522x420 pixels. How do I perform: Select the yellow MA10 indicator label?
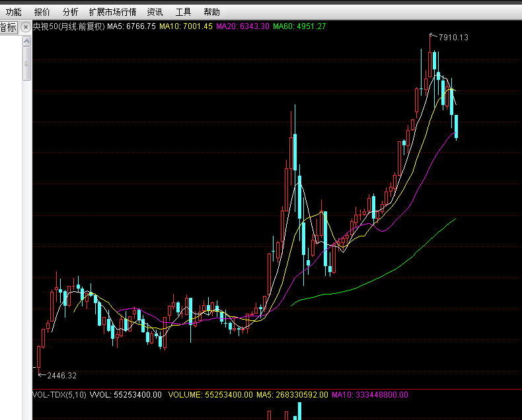coord(186,26)
